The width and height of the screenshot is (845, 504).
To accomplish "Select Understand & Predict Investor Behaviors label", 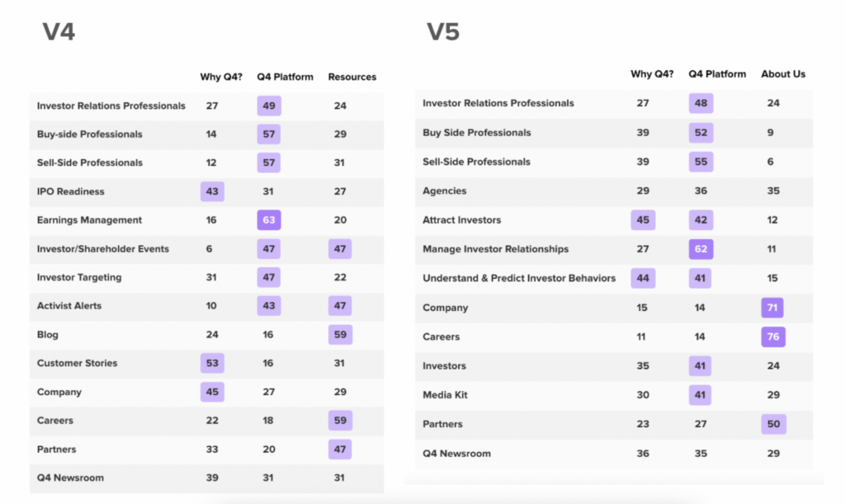I will pos(519,278).
